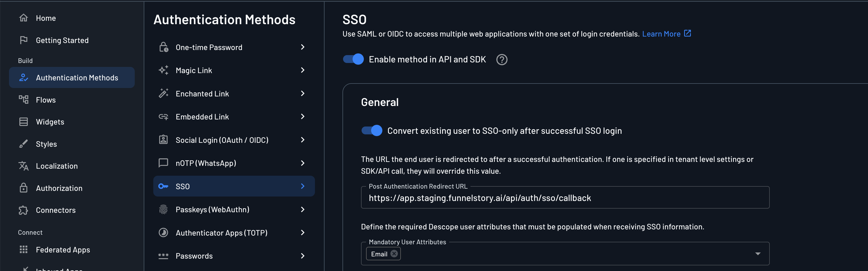Image resolution: width=868 pixels, height=271 pixels.
Task: Expand the Social Login (OAuth / OIDC) chevron
Action: pos(302,140)
